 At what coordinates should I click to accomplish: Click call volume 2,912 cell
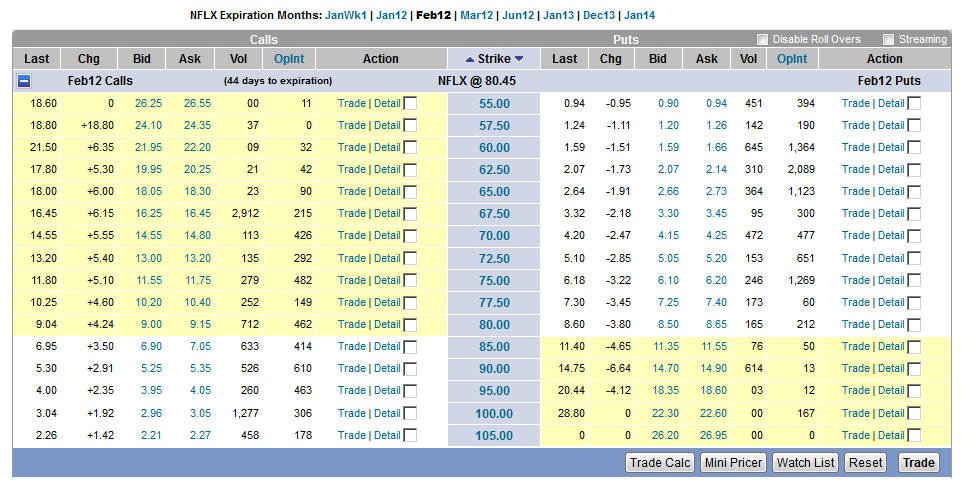(x=245, y=213)
